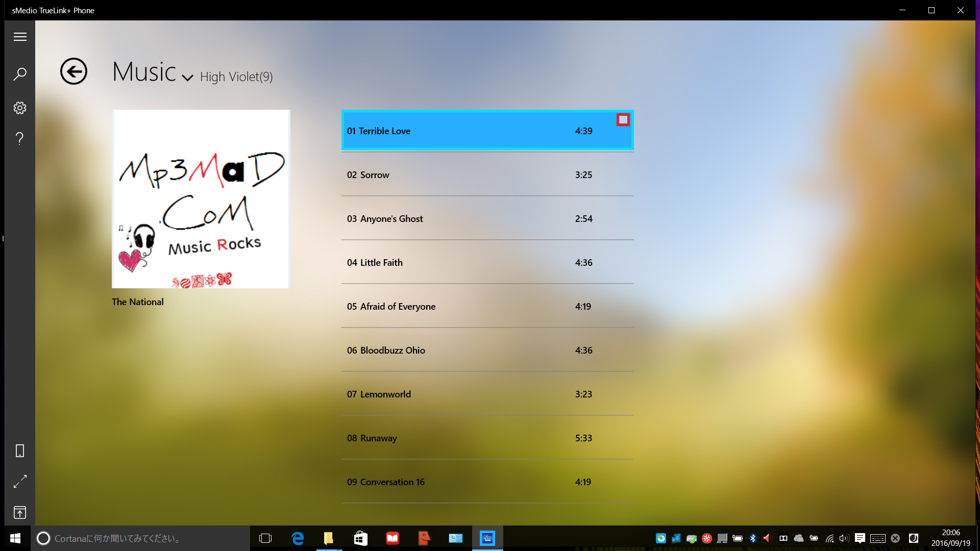The height and width of the screenshot is (551, 980).
Task: Open the help question mark
Action: [20, 138]
